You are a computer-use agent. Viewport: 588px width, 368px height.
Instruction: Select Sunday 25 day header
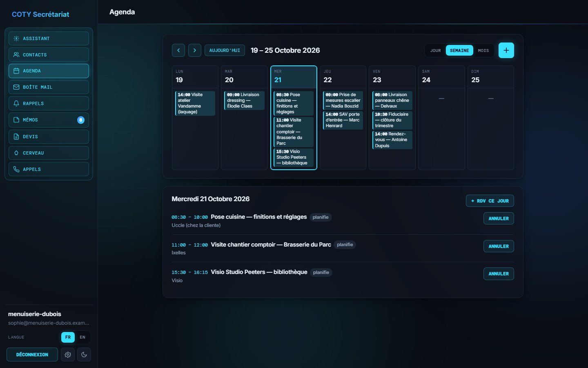(x=491, y=77)
